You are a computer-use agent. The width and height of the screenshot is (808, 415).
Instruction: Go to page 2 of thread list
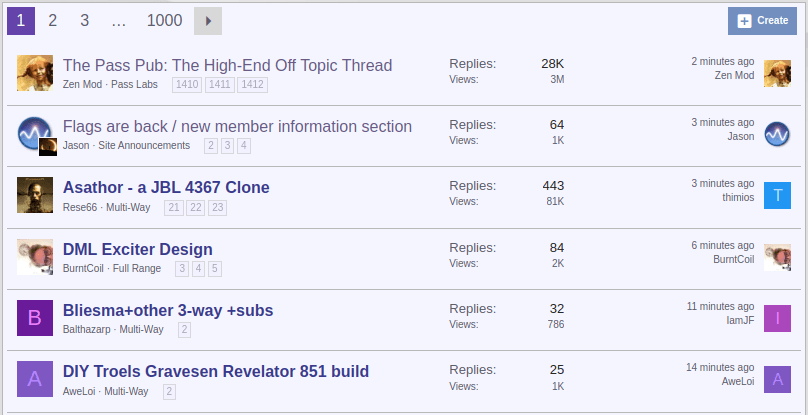[53, 21]
